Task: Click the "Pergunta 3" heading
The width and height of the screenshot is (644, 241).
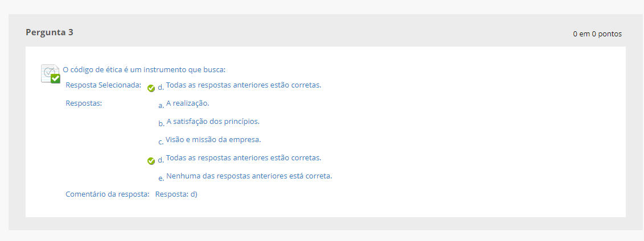Action: [x=50, y=32]
